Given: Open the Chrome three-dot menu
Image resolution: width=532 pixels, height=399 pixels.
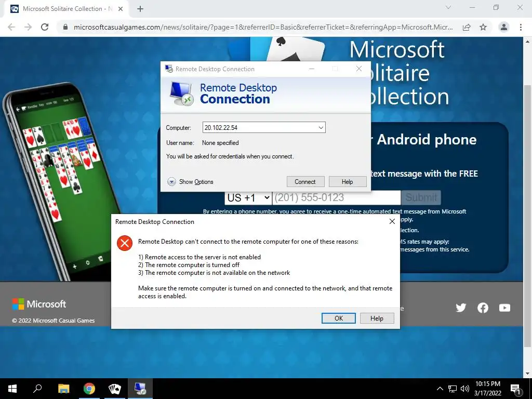Looking at the screenshot, I should 521,27.
